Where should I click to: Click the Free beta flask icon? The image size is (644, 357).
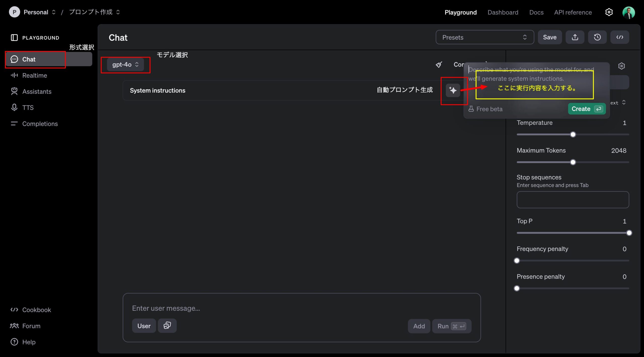pyautogui.click(x=471, y=109)
